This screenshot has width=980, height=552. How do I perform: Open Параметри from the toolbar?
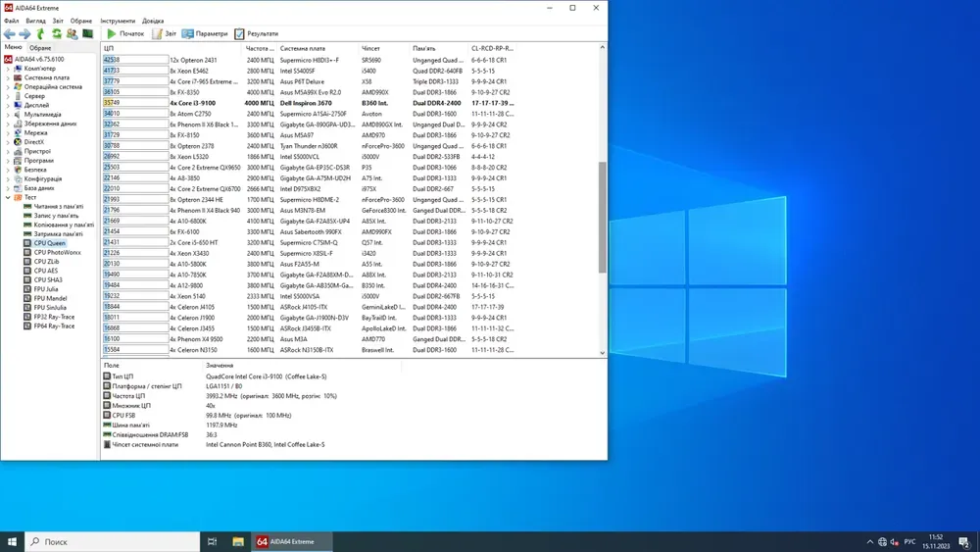205,33
